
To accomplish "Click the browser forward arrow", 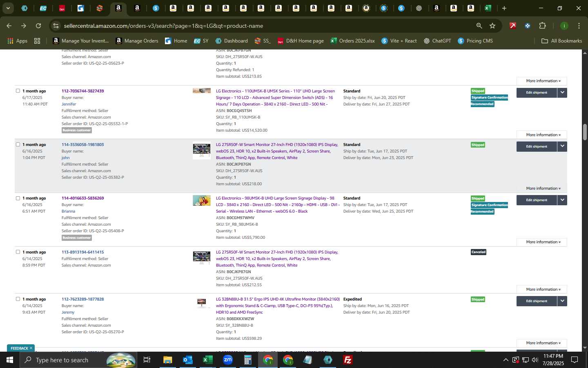I will coord(24,26).
